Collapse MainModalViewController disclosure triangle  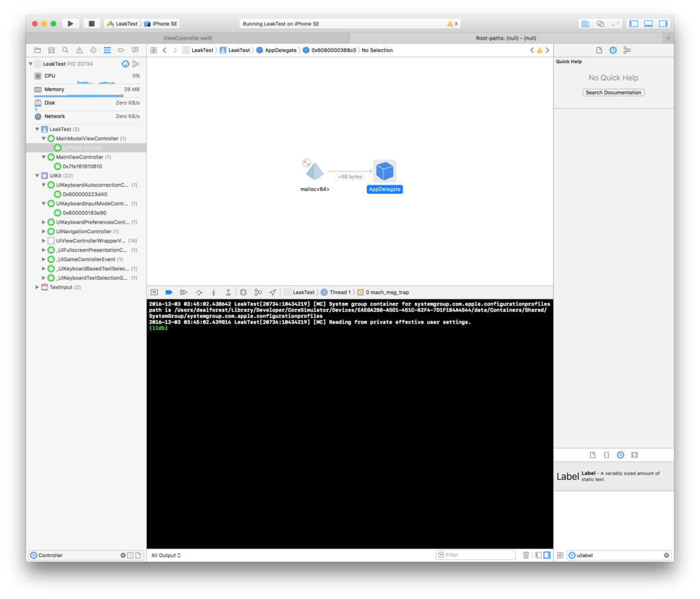(x=44, y=139)
